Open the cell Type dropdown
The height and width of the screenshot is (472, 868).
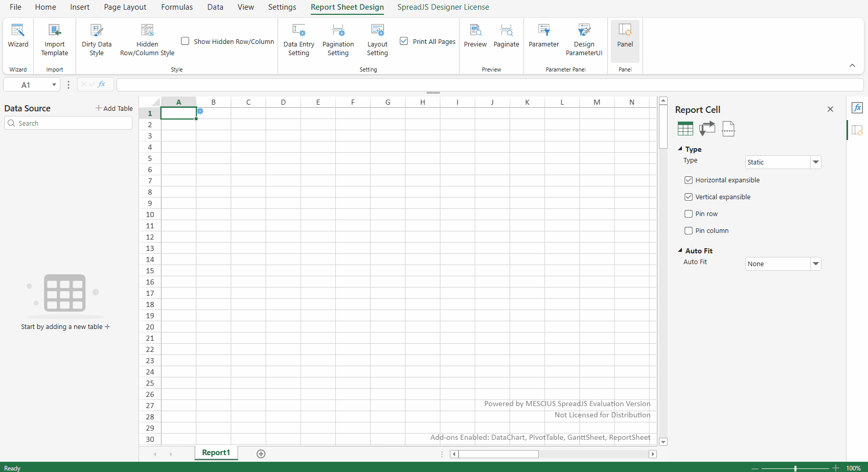click(x=783, y=162)
